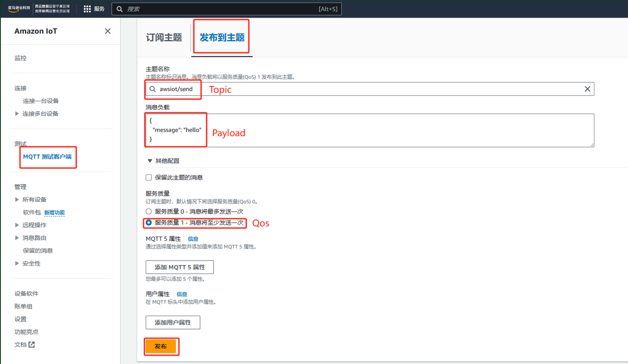The height and width of the screenshot is (364, 628).
Task: Select MQTT 测试客户端 in sidebar
Action: click(x=47, y=157)
